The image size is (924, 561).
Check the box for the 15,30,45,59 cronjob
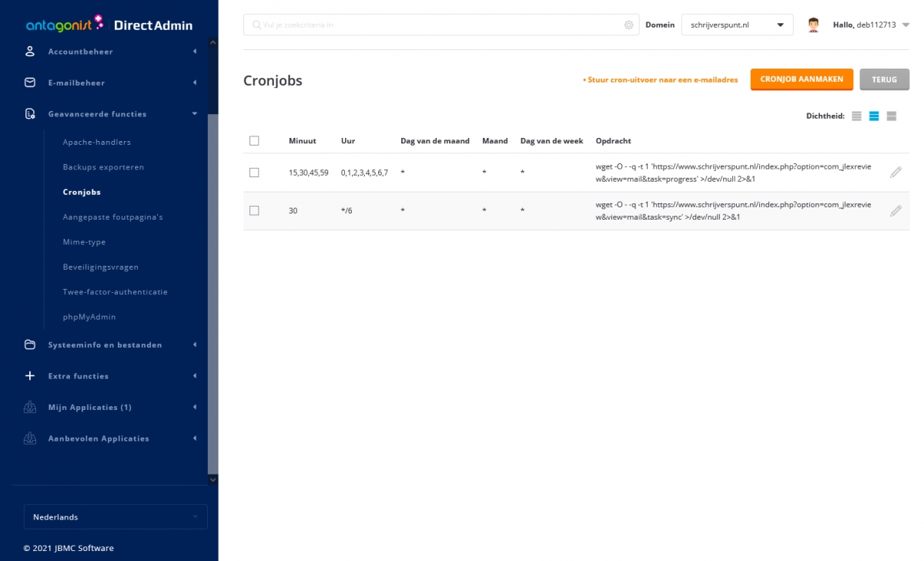click(x=254, y=173)
